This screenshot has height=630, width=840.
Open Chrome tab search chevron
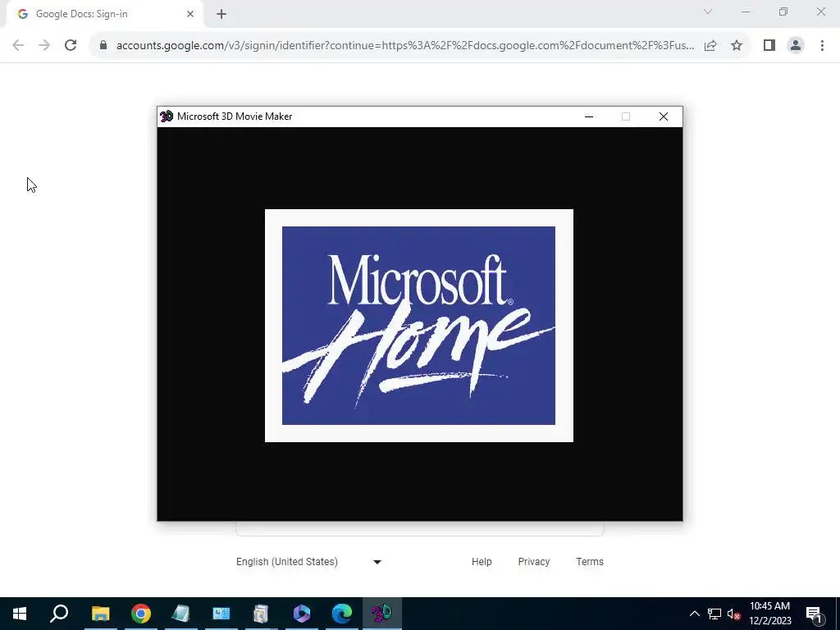click(708, 11)
